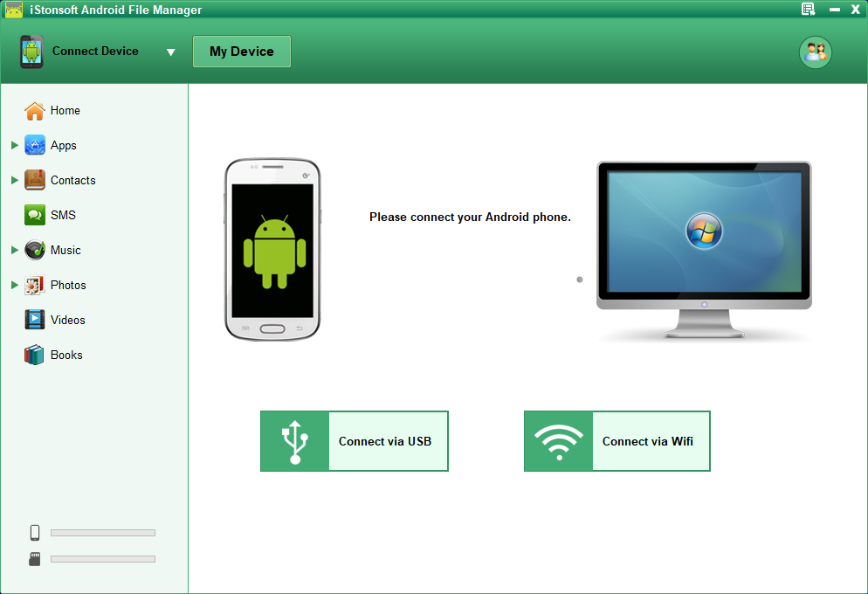Click the Android phone illustration
Viewport: 868px width, 594px height.
click(272, 249)
